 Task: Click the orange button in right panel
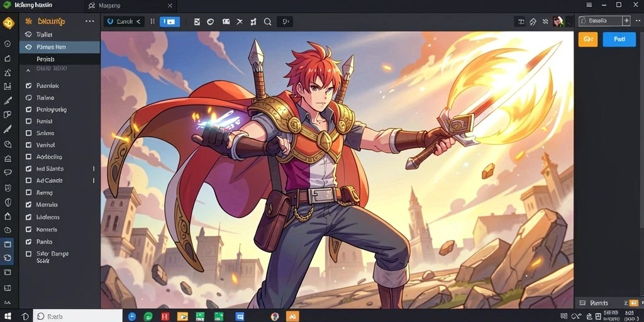pyautogui.click(x=588, y=39)
